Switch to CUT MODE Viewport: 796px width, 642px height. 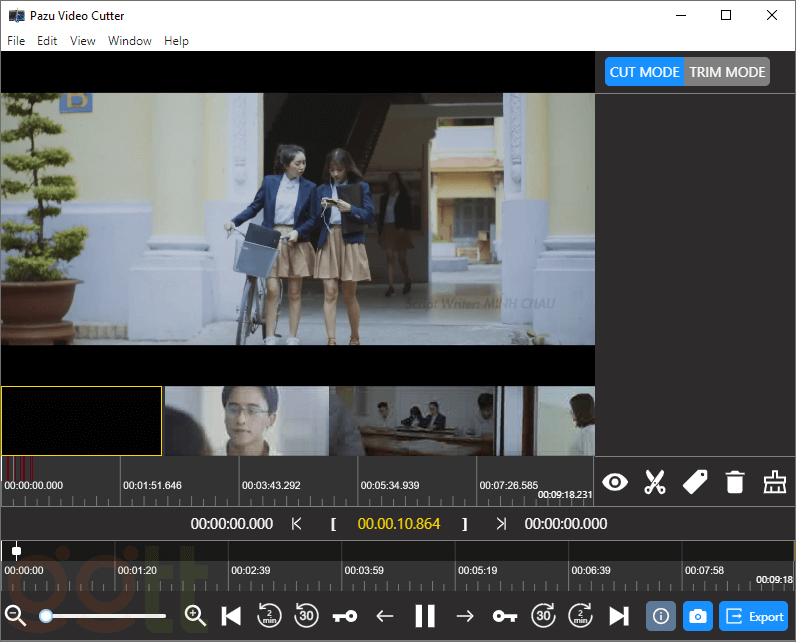click(x=644, y=72)
